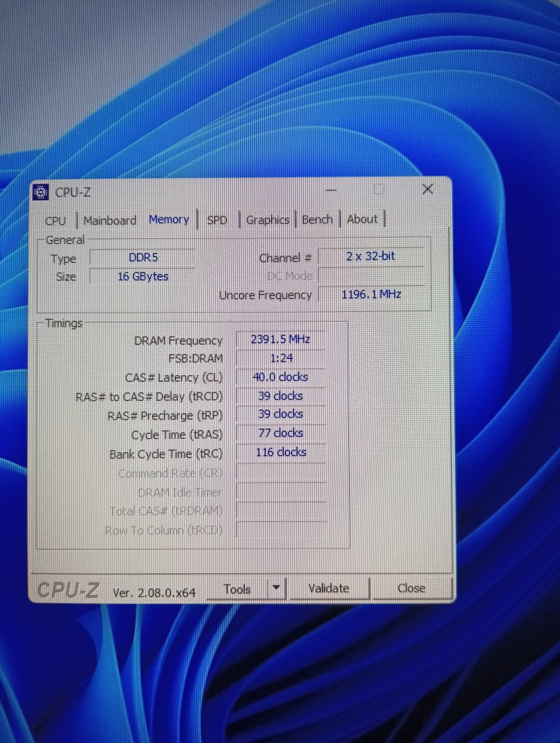Click the Close button at bottom
Screen dimensions: 560x743
[x=411, y=588]
